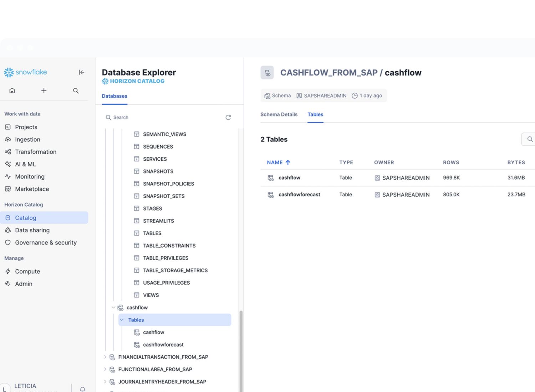535x392 pixels.
Task: Collapse the left navigation sidebar
Action: coord(81,72)
